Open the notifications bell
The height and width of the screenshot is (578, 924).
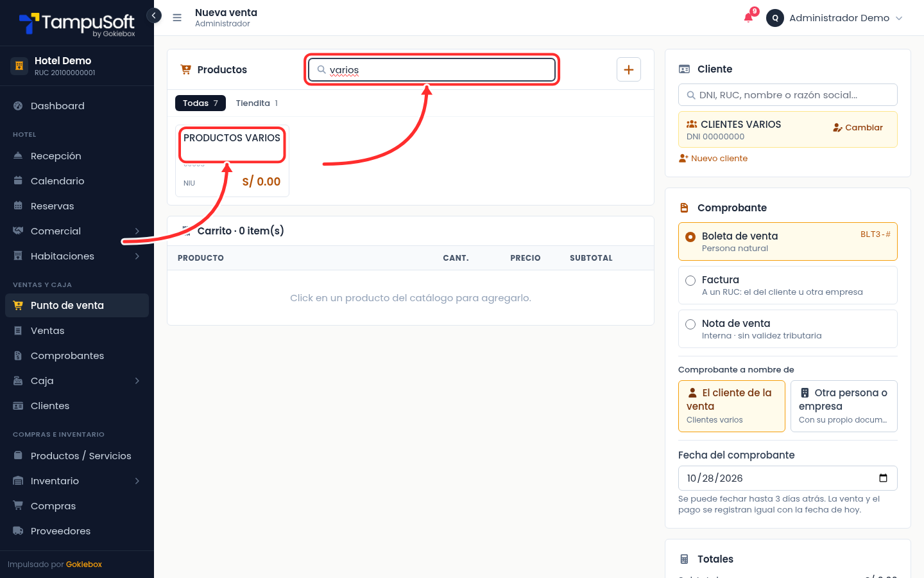(748, 17)
